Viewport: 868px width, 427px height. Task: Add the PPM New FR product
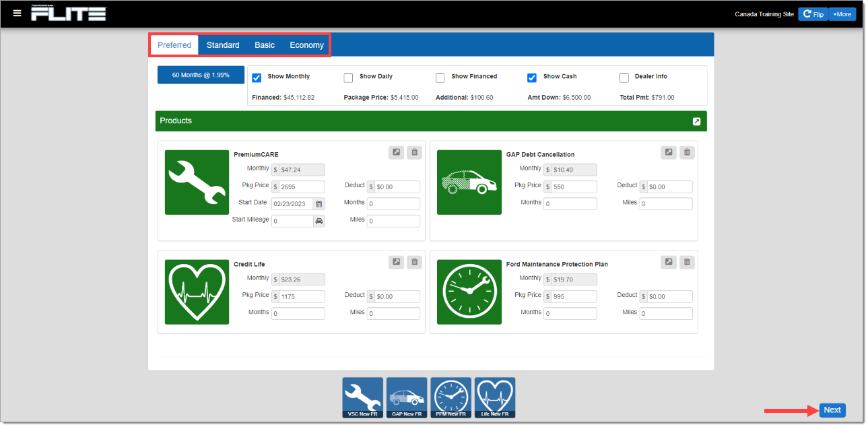(x=450, y=398)
